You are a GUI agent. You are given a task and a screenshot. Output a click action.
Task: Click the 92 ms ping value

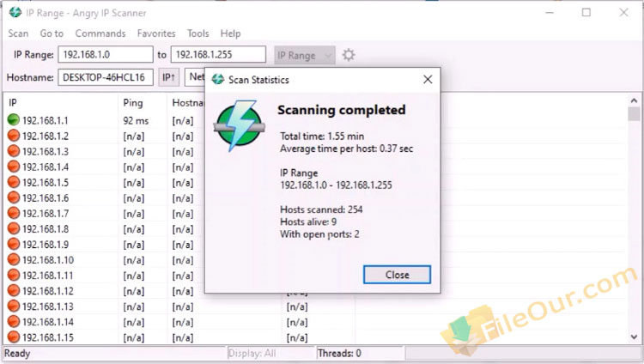click(x=136, y=121)
